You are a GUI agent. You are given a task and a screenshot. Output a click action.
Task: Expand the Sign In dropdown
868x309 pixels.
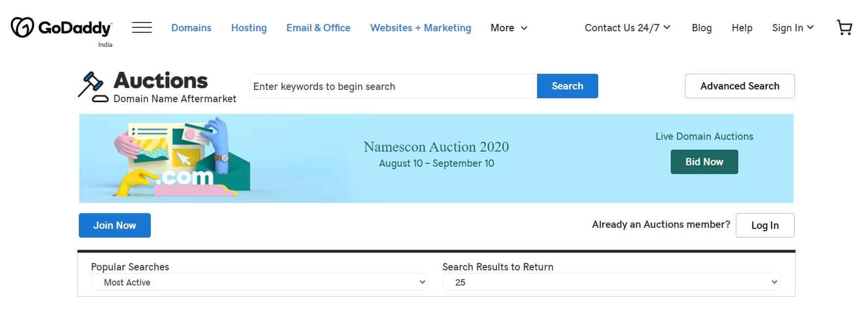click(x=792, y=28)
